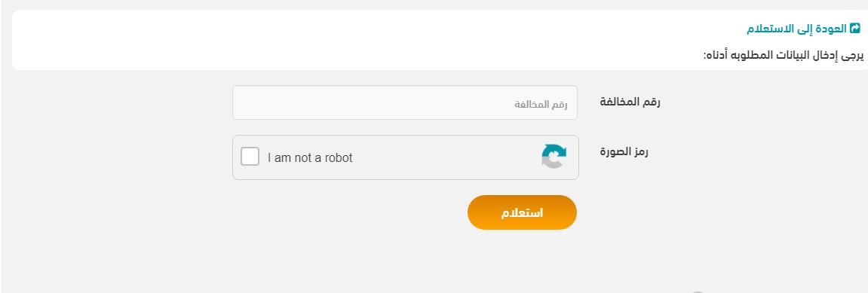Click the word robot in captcha label
This screenshot has height=293, width=868.
coord(339,157)
